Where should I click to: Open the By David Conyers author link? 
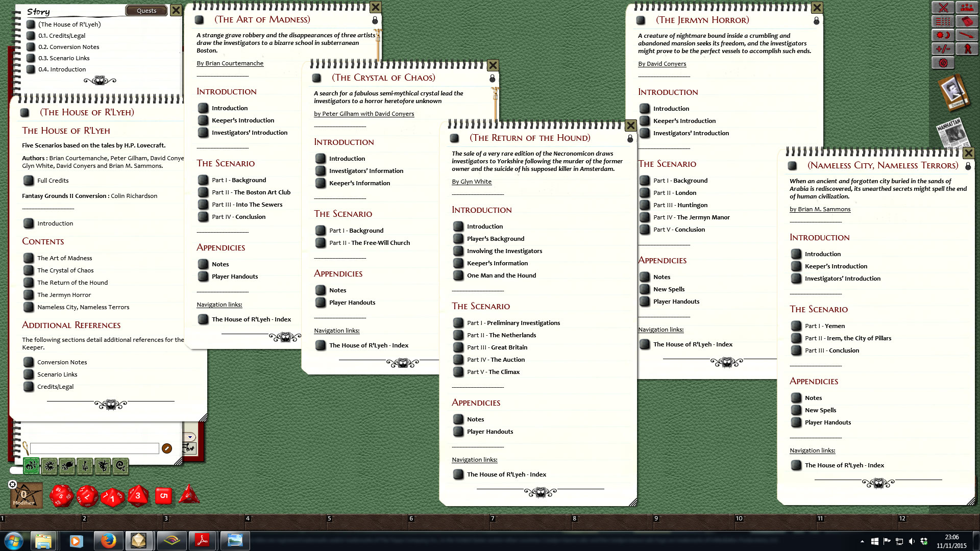tap(662, 63)
